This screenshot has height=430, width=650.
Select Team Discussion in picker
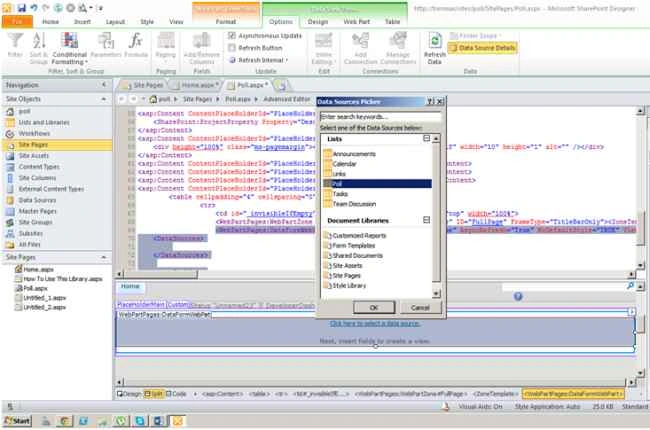(x=354, y=204)
